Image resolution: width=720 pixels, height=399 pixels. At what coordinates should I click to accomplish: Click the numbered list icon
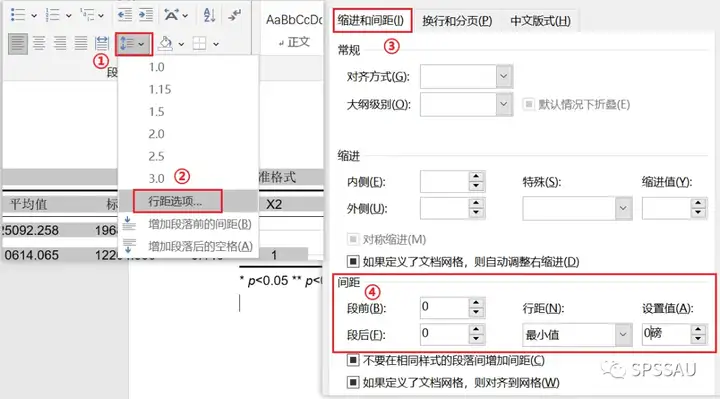point(52,15)
